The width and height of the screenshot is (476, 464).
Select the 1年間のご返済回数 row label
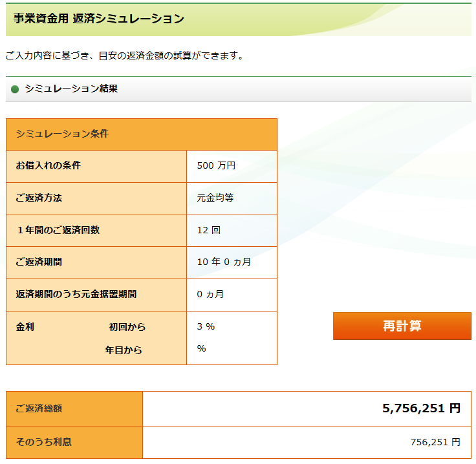pyautogui.click(x=58, y=230)
